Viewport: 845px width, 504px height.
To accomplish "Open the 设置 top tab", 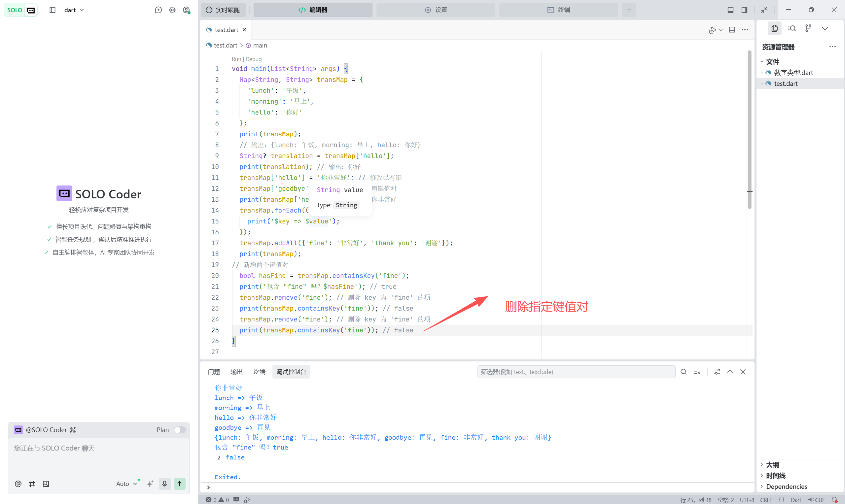I will [436, 10].
